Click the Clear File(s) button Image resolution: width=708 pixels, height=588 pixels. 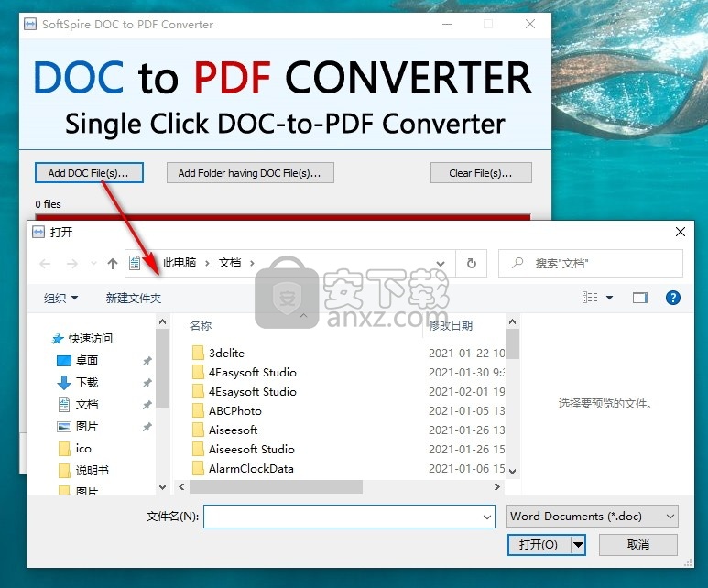481,173
